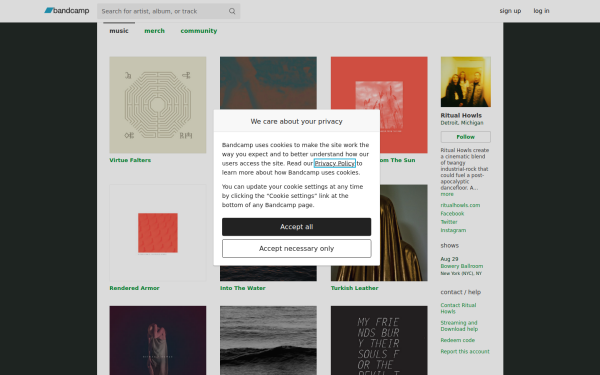Click Report this account

click(x=465, y=351)
